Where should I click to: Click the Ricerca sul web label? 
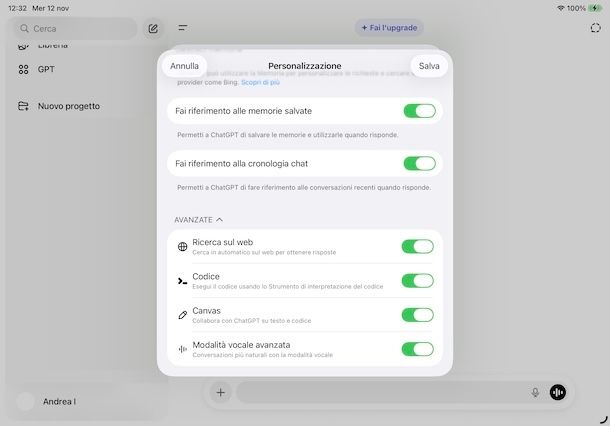click(x=223, y=242)
